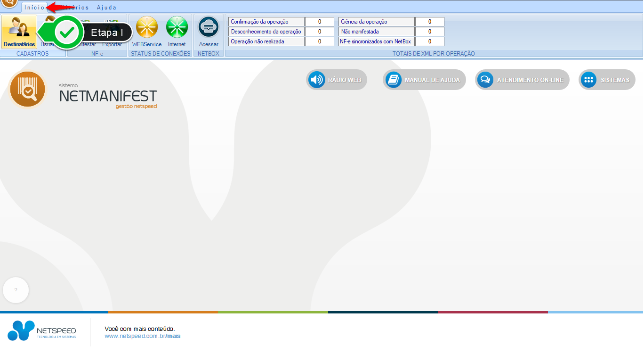Open NetBox via the Acessar icon
This screenshot has width=644, height=362.
coord(209,32)
